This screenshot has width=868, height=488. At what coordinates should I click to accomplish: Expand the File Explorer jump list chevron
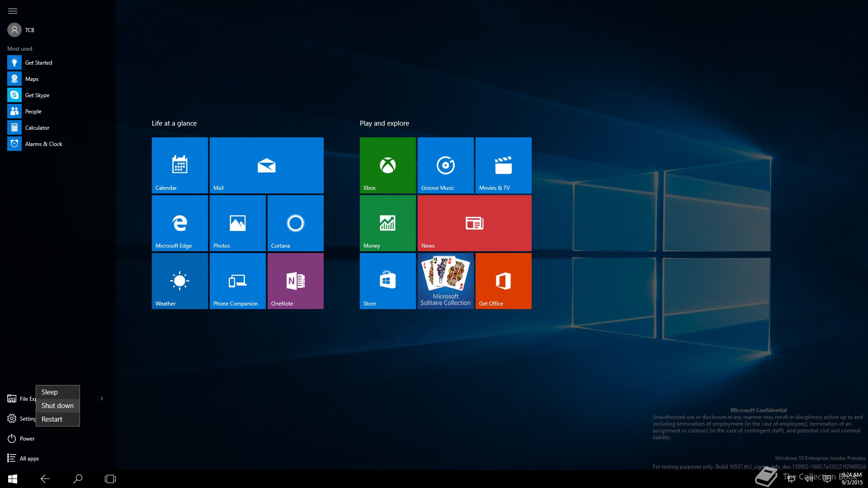[x=102, y=399]
